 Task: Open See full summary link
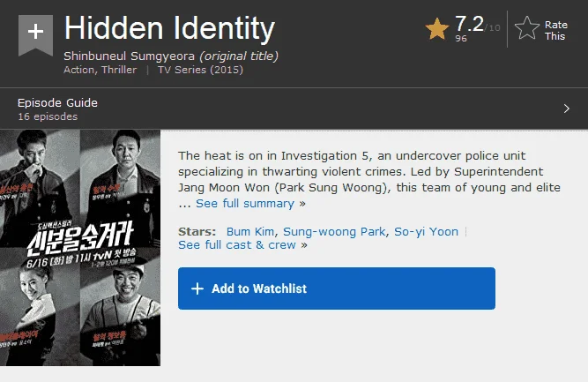245,204
